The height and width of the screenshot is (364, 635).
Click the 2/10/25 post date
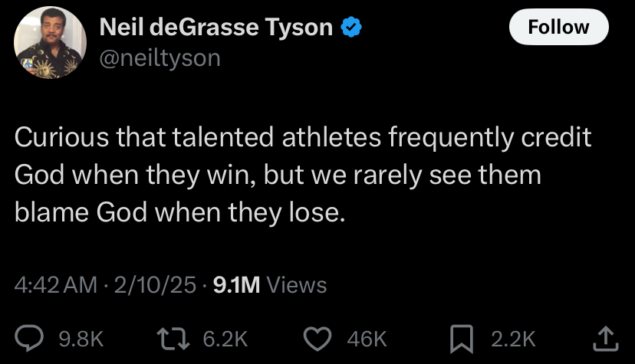coord(155,285)
